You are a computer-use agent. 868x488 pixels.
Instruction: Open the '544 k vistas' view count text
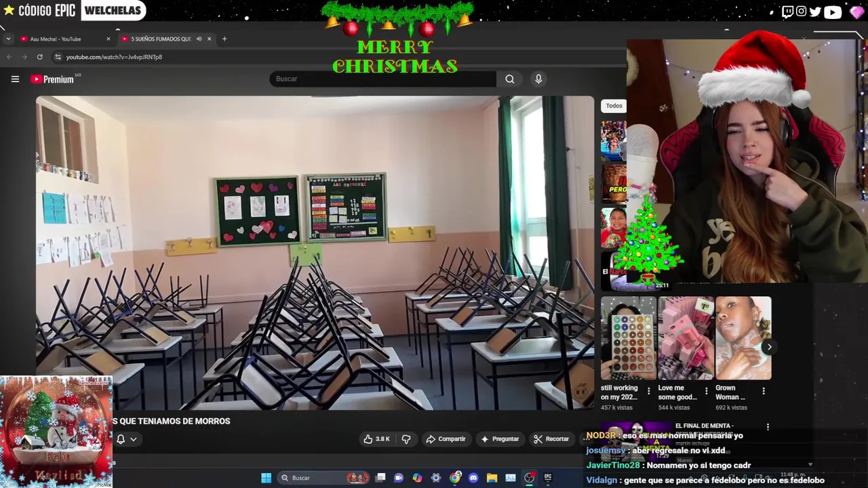(673, 407)
